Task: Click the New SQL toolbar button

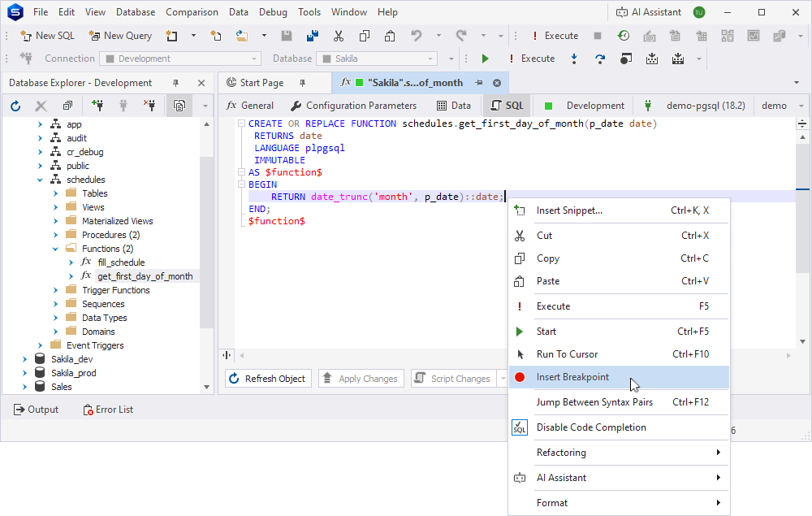Action: (47, 36)
